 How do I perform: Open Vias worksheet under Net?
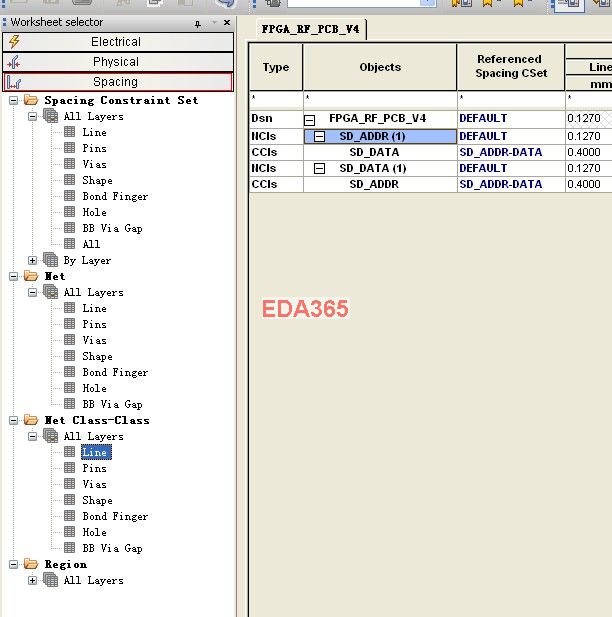tap(94, 340)
